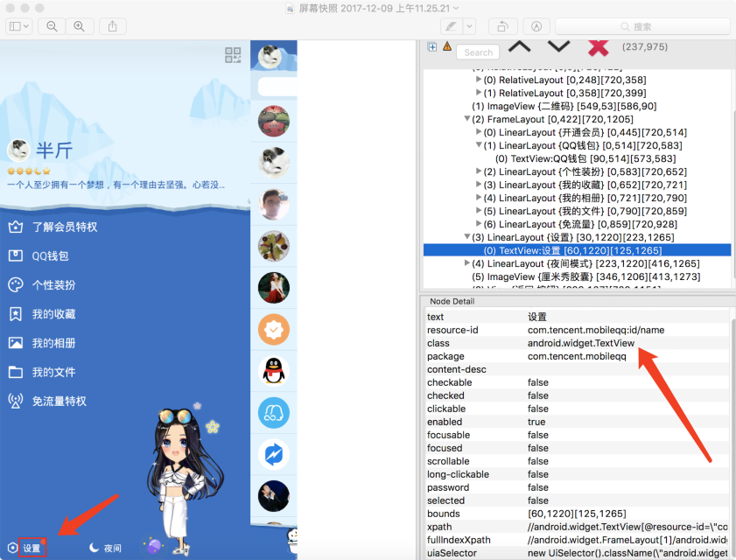Image resolution: width=736 pixels, height=560 pixels.
Task: Click class value android.widget.TextView
Action: 580,343
